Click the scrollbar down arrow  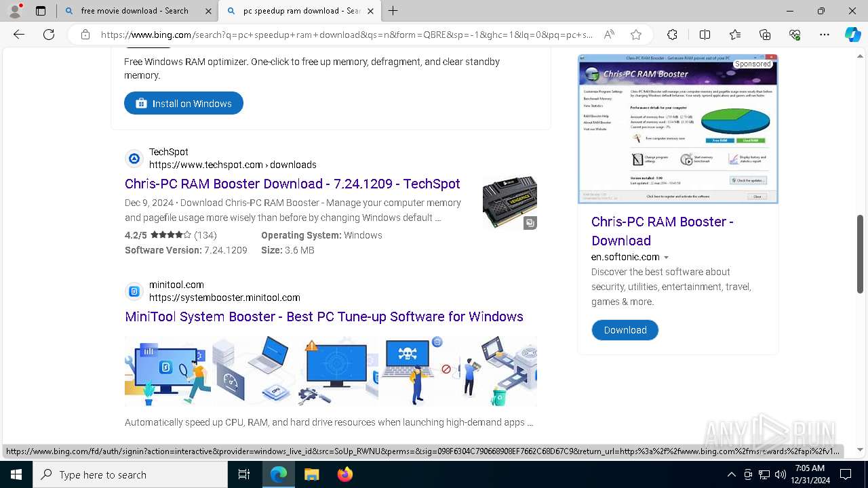[861, 449]
